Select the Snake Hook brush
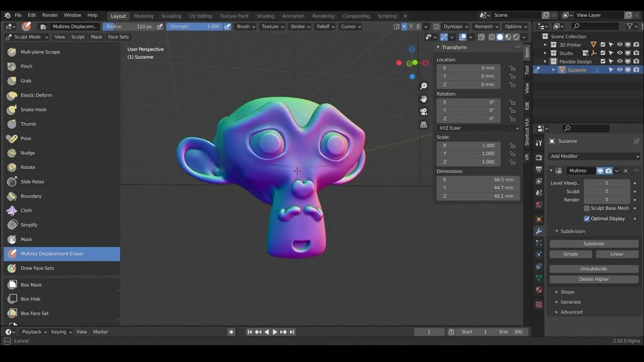This screenshot has width=644, height=362. click(x=62, y=110)
